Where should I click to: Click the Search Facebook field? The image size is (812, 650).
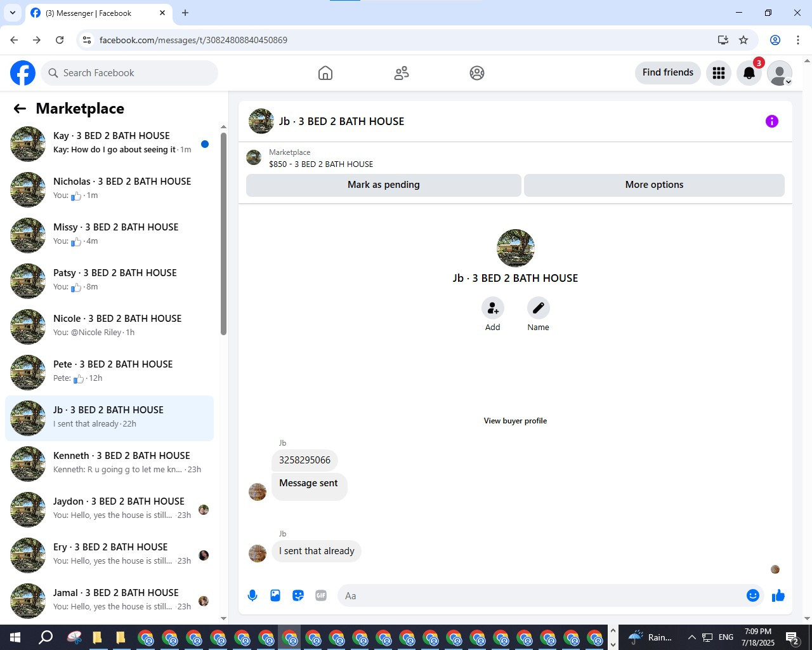pyautogui.click(x=129, y=73)
